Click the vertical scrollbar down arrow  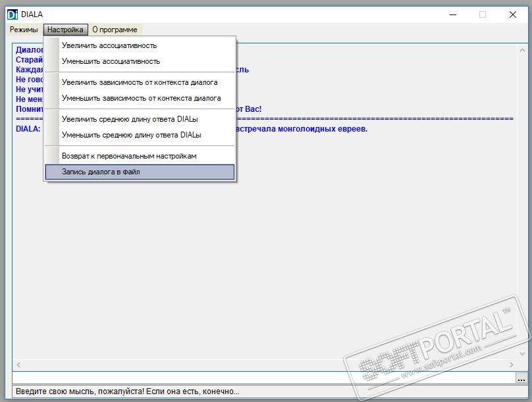coord(522,353)
